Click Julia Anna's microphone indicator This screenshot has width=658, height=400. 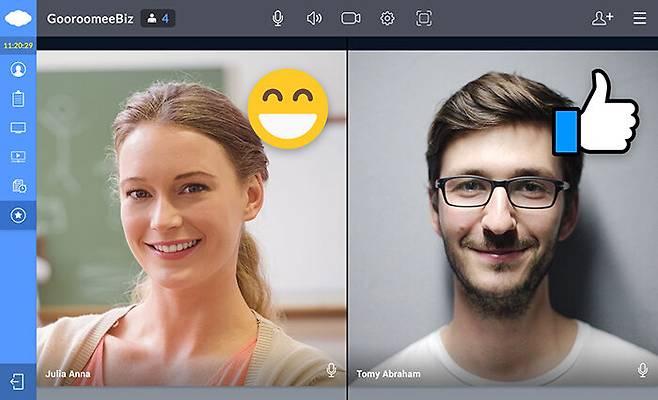pyautogui.click(x=331, y=371)
